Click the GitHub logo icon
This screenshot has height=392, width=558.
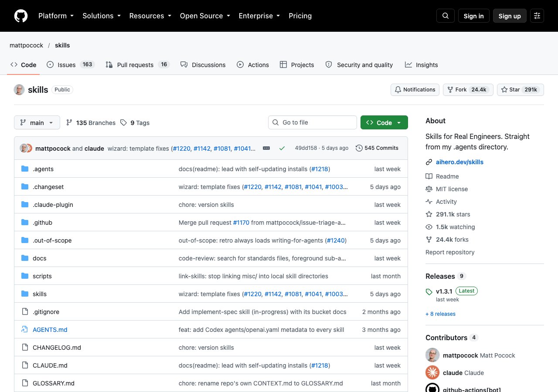point(21,16)
